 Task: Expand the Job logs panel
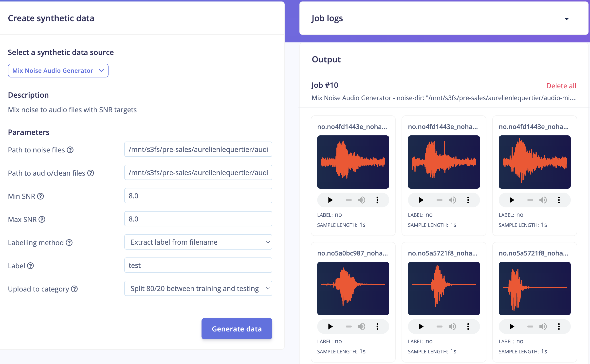click(567, 19)
